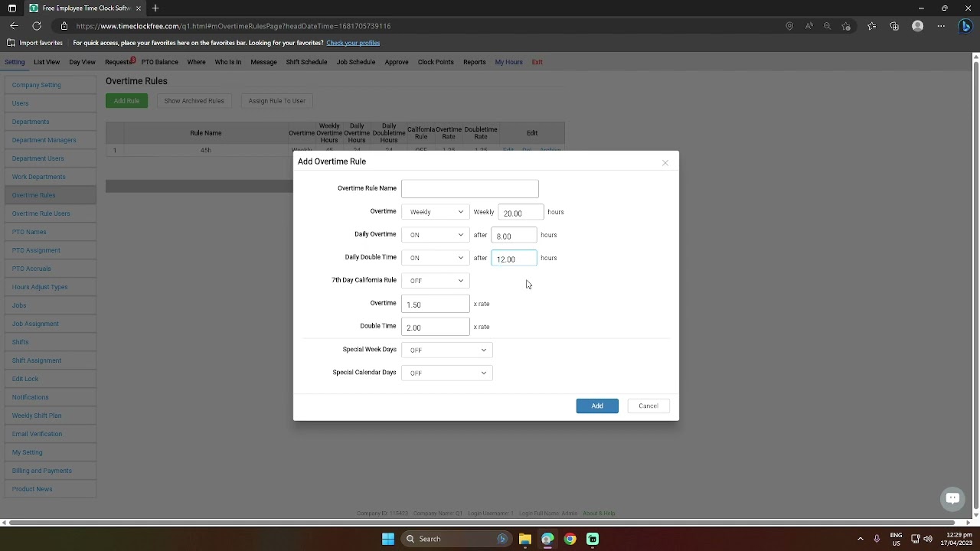This screenshot has height=551, width=980.
Task: Open the Daily Double Time ON dropdown
Action: (436, 258)
